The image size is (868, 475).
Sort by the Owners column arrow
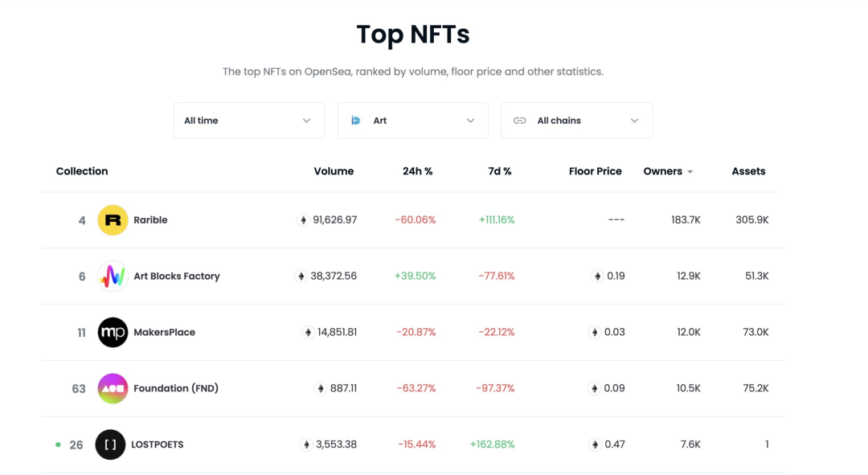(690, 172)
